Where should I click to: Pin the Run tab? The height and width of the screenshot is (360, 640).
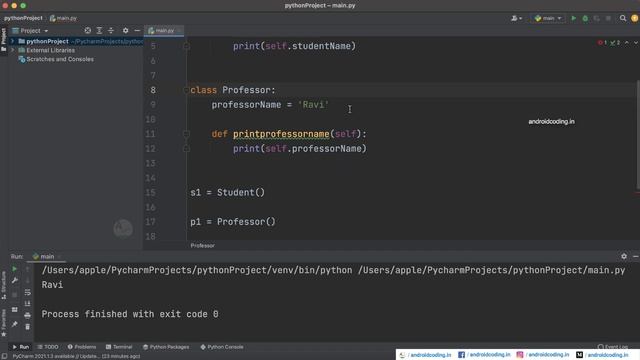(x=15, y=324)
